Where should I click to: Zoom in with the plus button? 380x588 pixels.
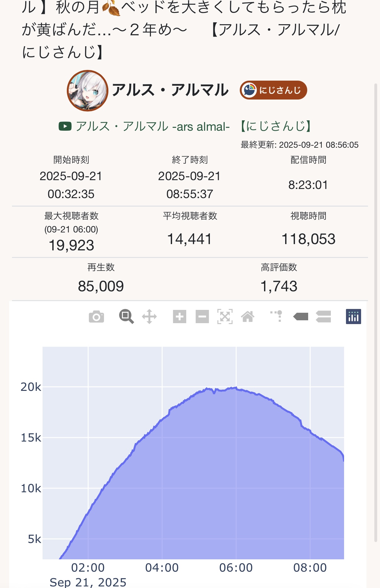pos(180,317)
